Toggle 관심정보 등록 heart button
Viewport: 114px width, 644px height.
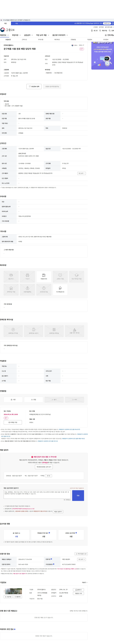click(x=34, y=87)
